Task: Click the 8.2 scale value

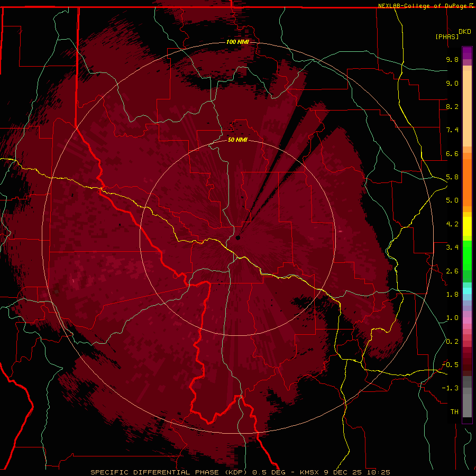Action: point(452,106)
